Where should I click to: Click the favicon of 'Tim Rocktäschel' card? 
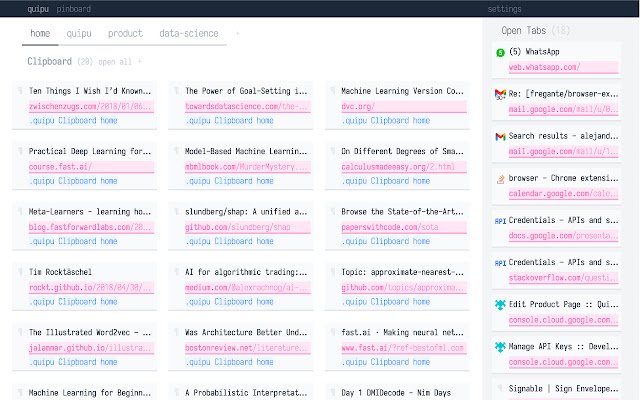point(20,272)
